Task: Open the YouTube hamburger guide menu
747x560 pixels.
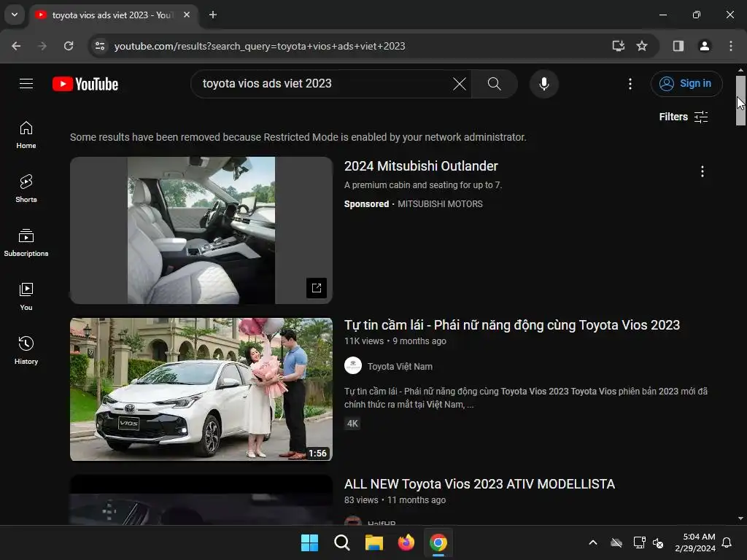Action: pos(26,84)
